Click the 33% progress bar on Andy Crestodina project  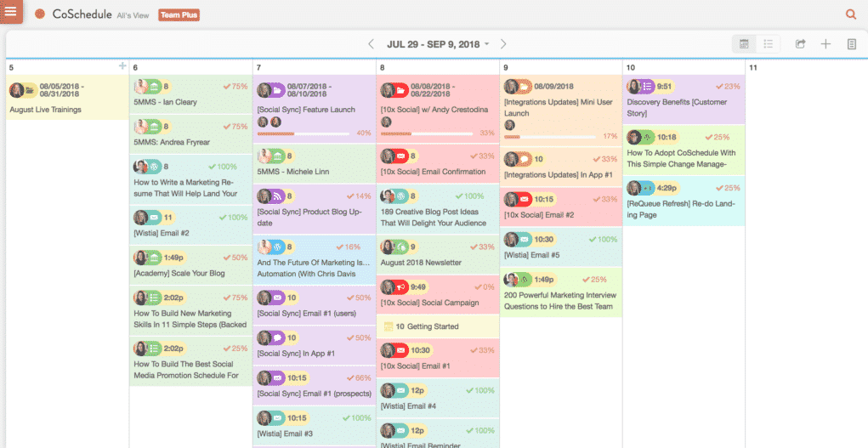pyautogui.click(x=427, y=133)
